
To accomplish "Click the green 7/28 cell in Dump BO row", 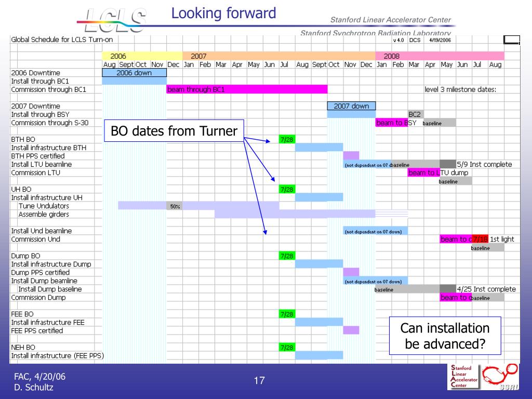I will point(287,256).
